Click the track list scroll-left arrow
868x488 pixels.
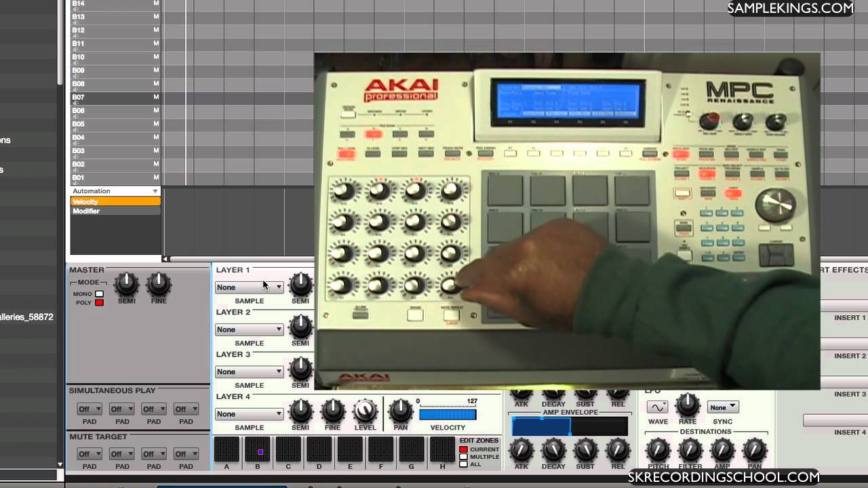point(165,259)
